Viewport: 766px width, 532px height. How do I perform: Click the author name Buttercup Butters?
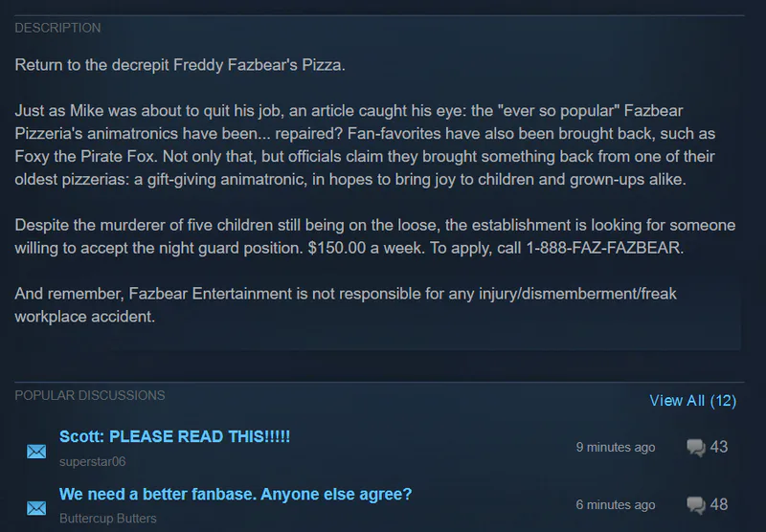point(107,519)
